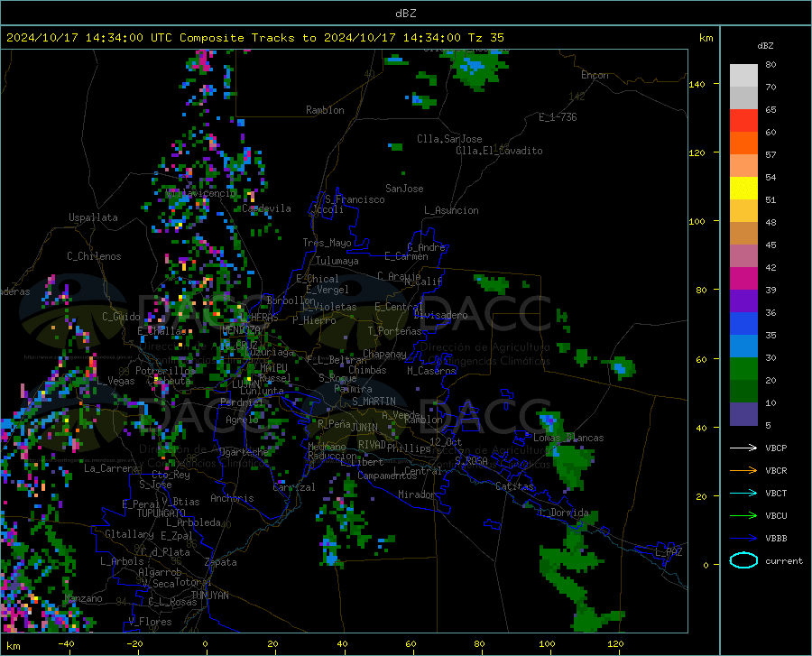Select the light gray 80 dBZ color swatch

click(743, 75)
